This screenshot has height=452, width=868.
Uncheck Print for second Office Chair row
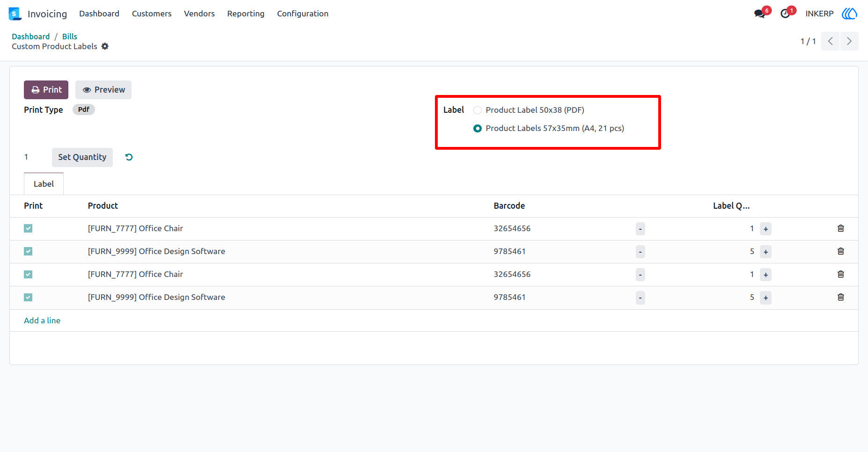[x=28, y=274]
